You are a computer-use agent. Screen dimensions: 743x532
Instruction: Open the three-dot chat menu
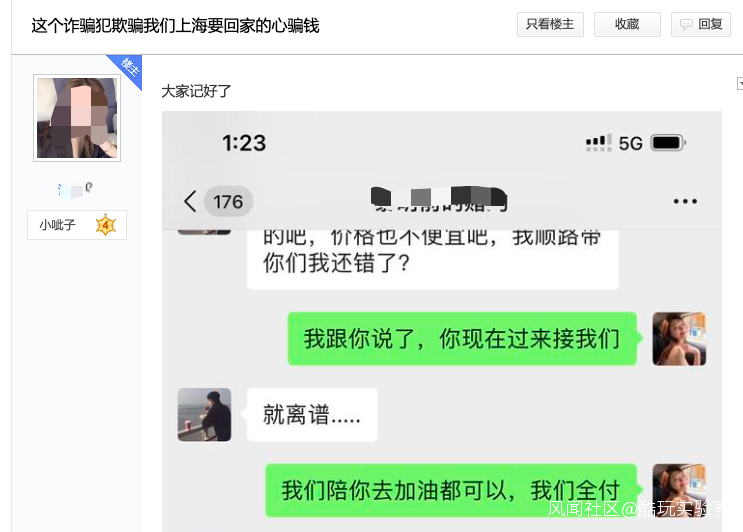[x=685, y=201]
